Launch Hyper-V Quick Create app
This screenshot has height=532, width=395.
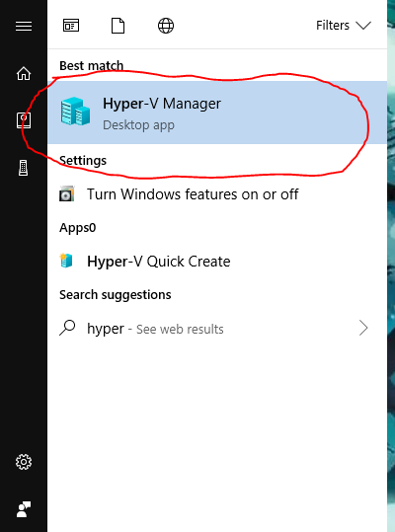click(x=217, y=262)
